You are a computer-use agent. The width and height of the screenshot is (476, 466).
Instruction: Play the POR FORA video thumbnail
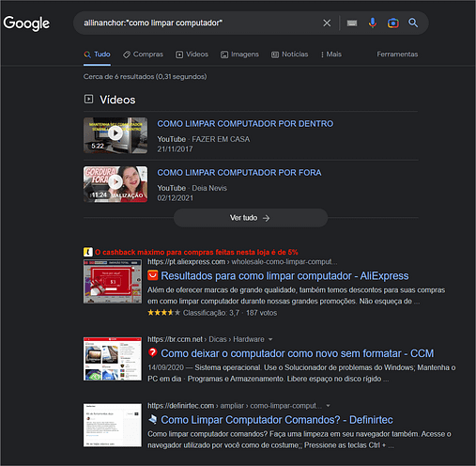click(115, 184)
